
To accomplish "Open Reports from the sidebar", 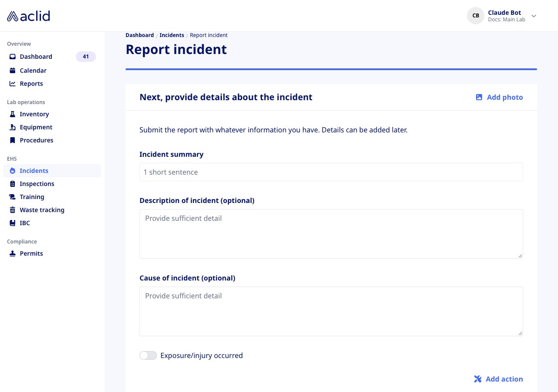I will coord(52,84).
